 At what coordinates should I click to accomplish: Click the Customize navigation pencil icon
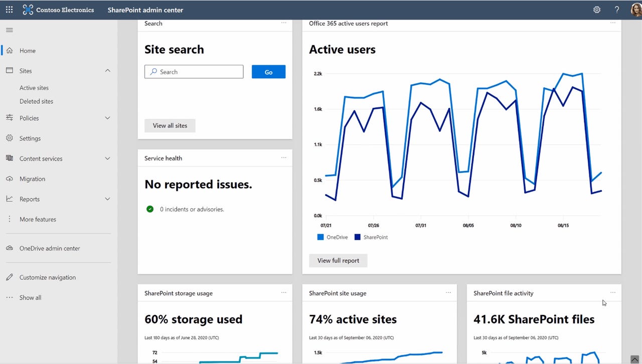point(9,277)
